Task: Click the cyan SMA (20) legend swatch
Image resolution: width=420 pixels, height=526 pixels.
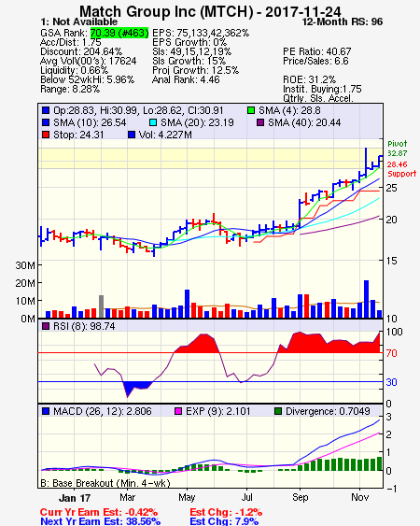Action: tap(153, 122)
